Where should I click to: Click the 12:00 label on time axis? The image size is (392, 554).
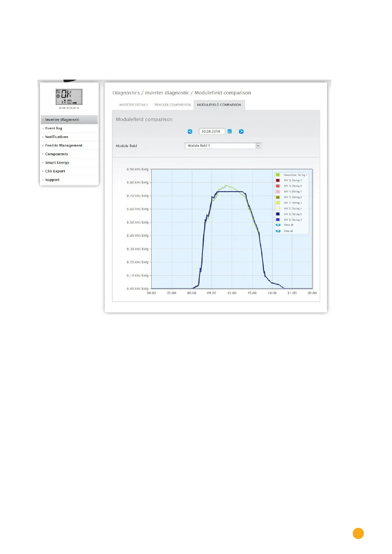[232, 293]
